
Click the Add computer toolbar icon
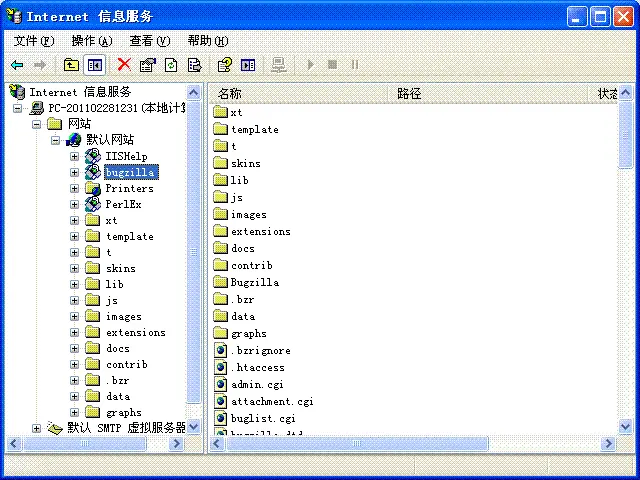(x=279, y=65)
